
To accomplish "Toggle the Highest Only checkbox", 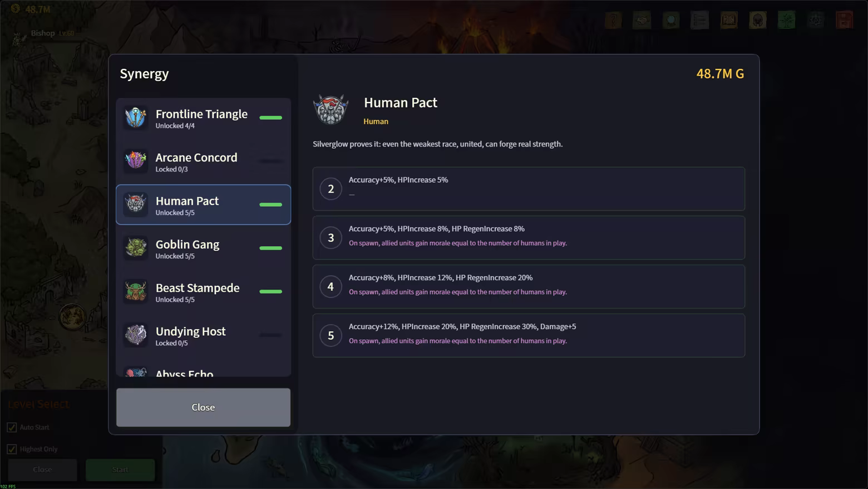I will pyautogui.click(x=12, y=449).
